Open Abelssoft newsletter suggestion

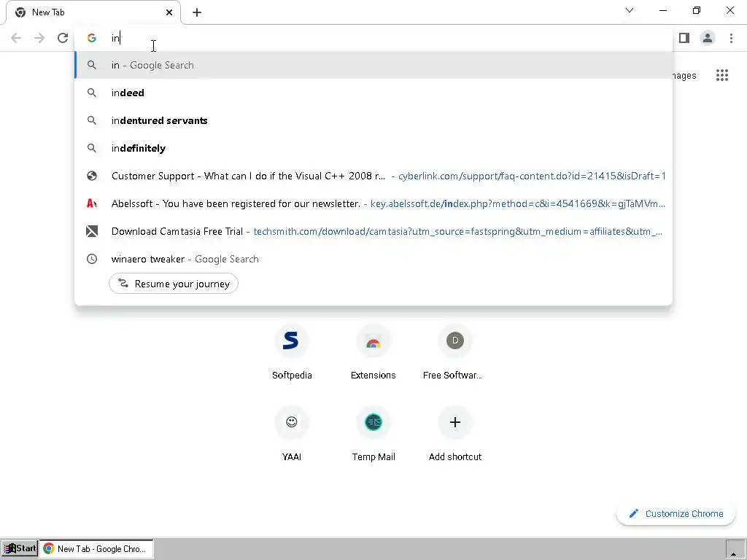(373, 203)
